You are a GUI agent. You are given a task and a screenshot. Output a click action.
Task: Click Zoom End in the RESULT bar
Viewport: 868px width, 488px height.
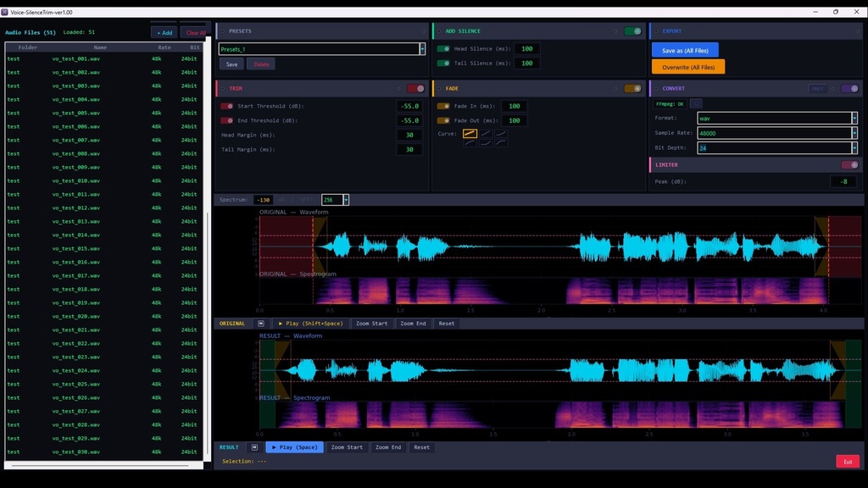pyautogui.click(x=388, y=447)
